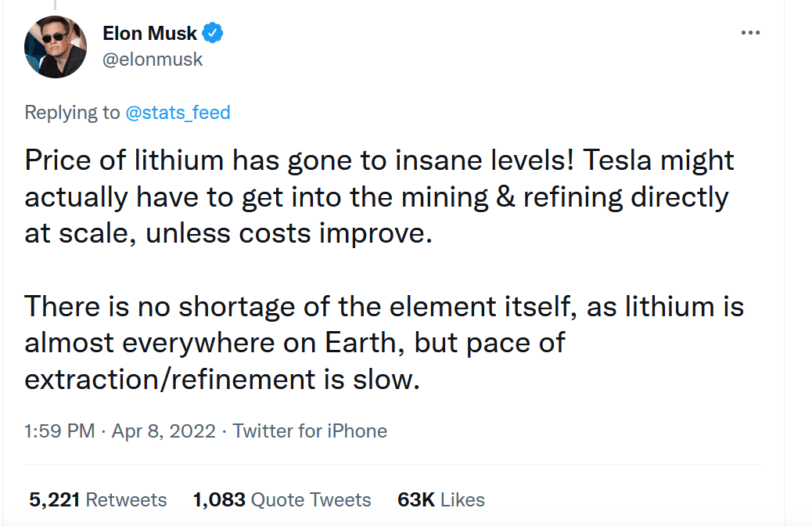
Task: Open the three-dot more options menu
Action: (x=750, y=33)
